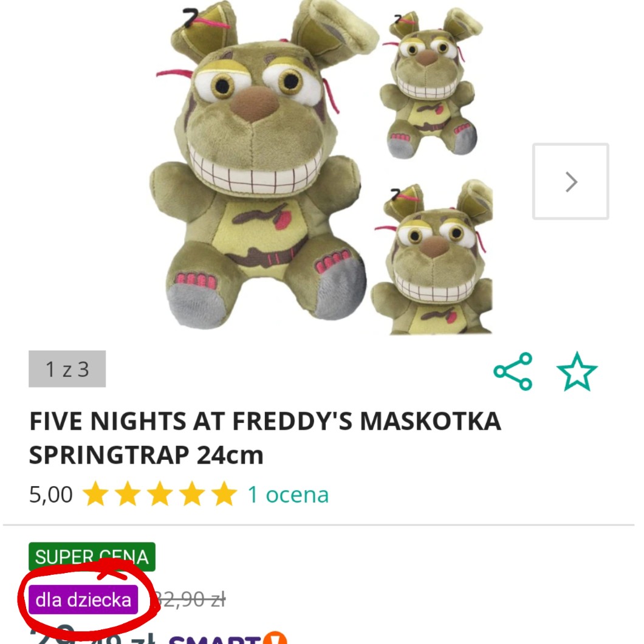Screen dimensions: 644x644
Task: Add product to favorites with star icon
Action: coord(577,371)
